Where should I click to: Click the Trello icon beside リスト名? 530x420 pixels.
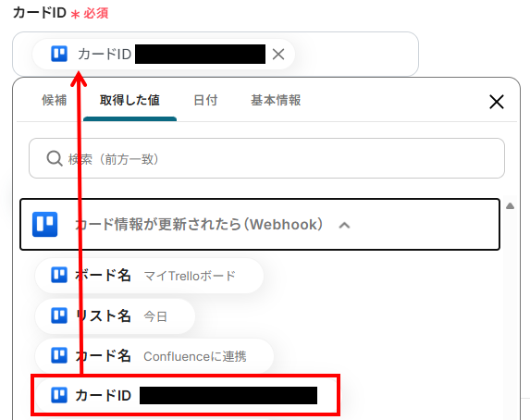59,315
